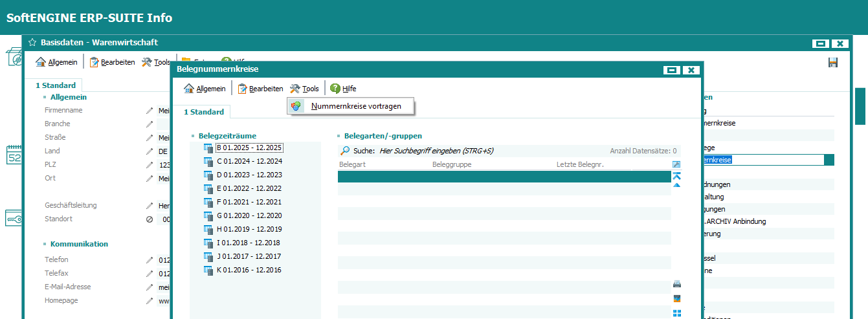Viewport: 868px width, 319px height.
Task: Select period E 01.2022 - 12.2022
Action: click(x=249, y=188)
